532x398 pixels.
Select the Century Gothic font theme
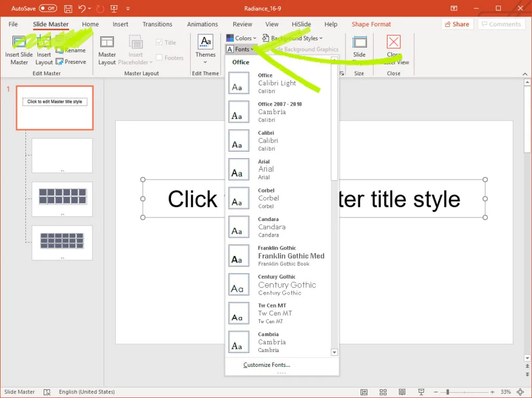tap(278, 284)
